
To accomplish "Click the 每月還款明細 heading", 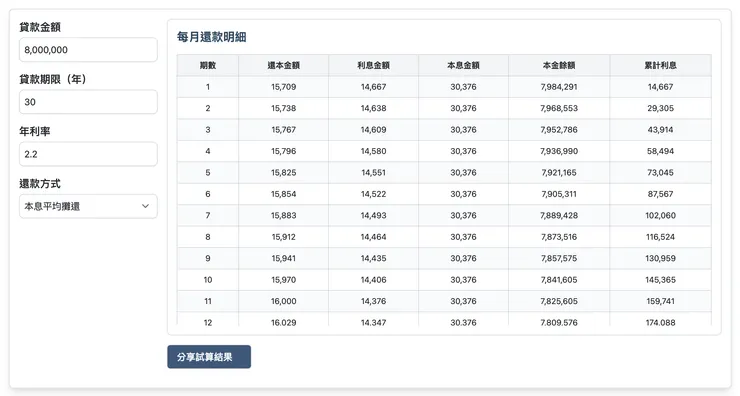I will point(211,37).
